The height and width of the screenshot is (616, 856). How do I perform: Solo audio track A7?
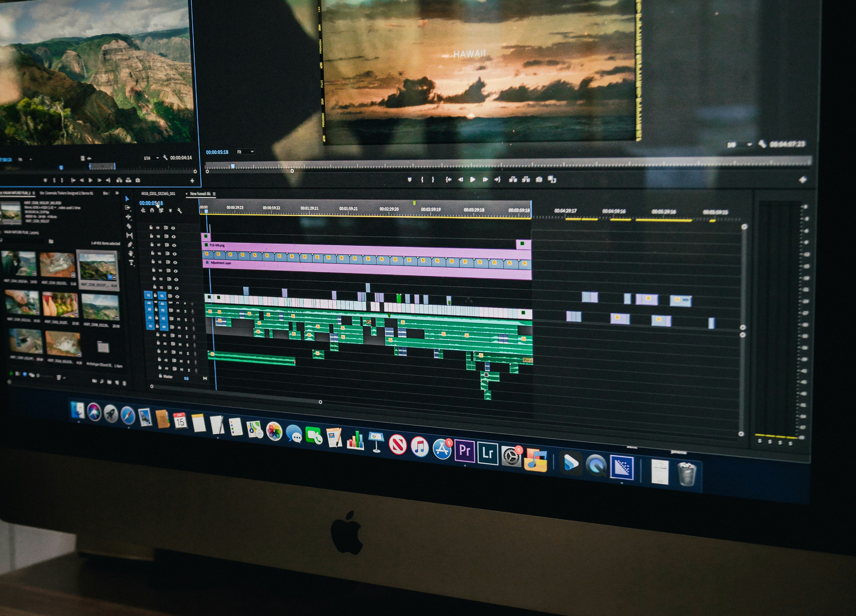[x=188, y=353]
